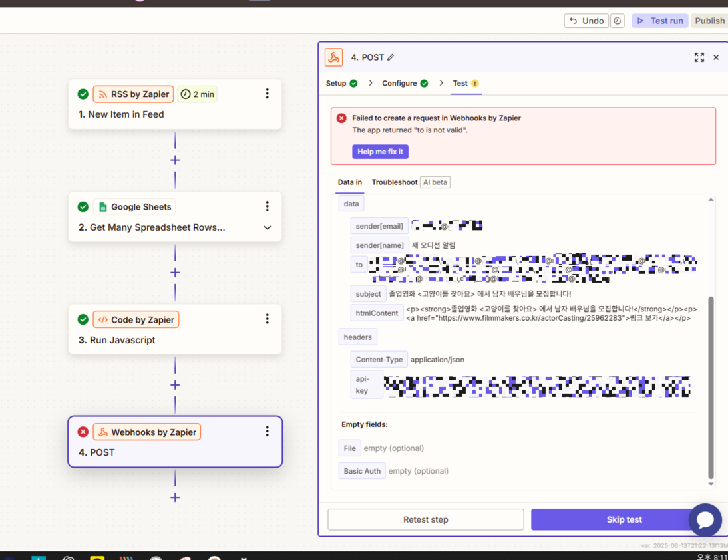Click the htmlContent field label
The width and height of the screenshot is (728, 560).
pos(377,313)
